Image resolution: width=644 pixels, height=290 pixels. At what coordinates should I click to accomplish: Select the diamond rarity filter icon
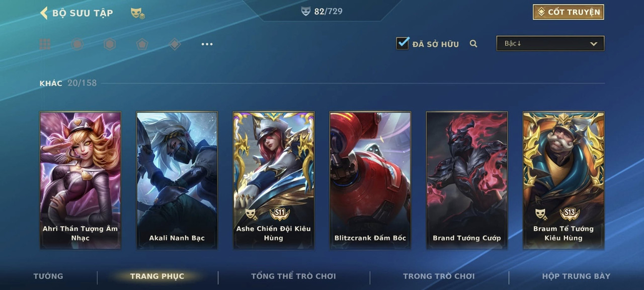pyautogui.click(x=175, y=44)
